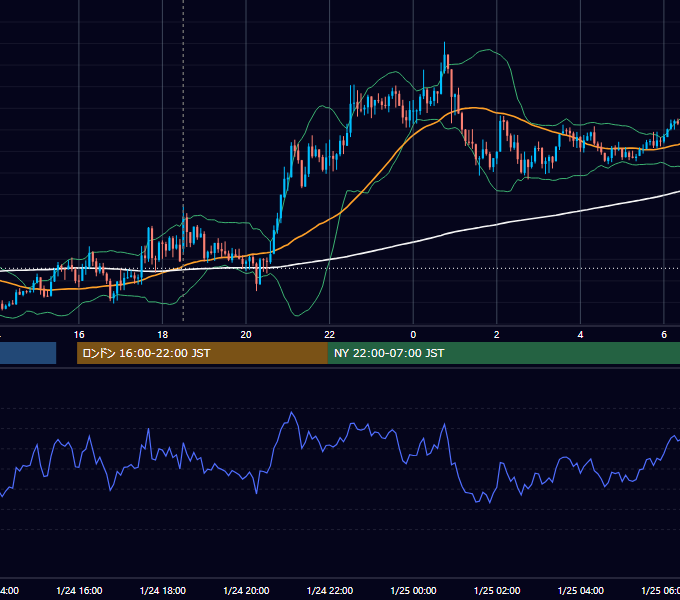Screen dimensions: 680x600
Task: Click the '1/24 20:00' time label
Action: pos(246,590)
